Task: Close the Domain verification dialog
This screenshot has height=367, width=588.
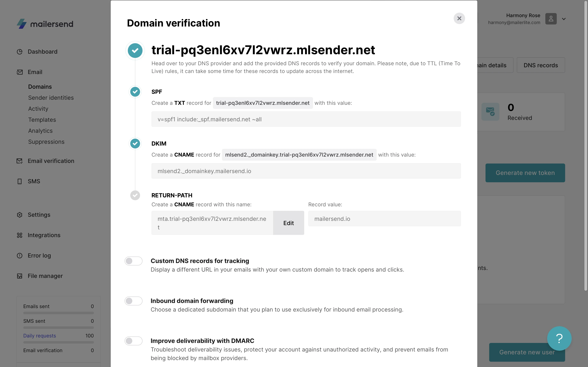Action: [459, 18]
